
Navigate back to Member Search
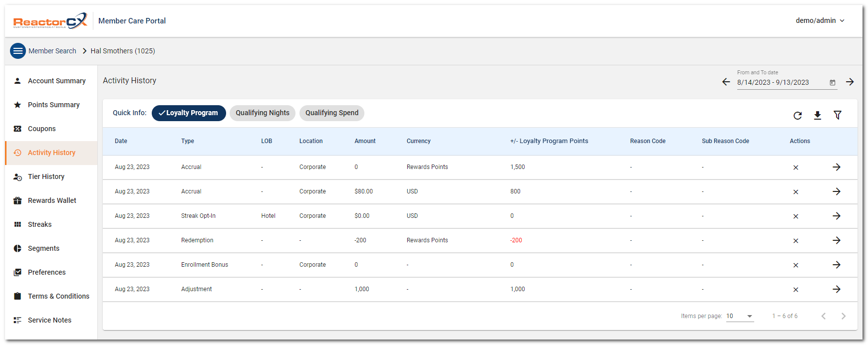52,51
